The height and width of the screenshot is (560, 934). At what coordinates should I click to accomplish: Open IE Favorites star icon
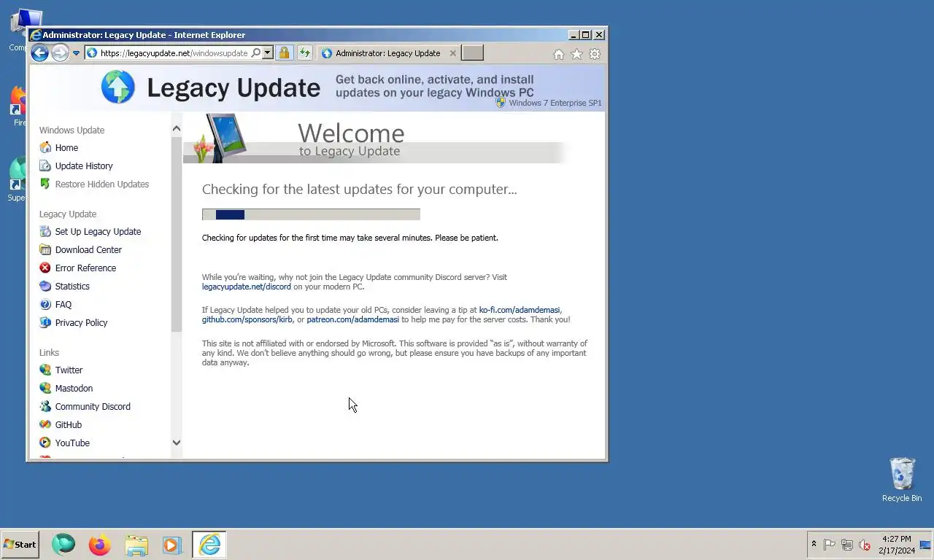[x=576, y=54]
